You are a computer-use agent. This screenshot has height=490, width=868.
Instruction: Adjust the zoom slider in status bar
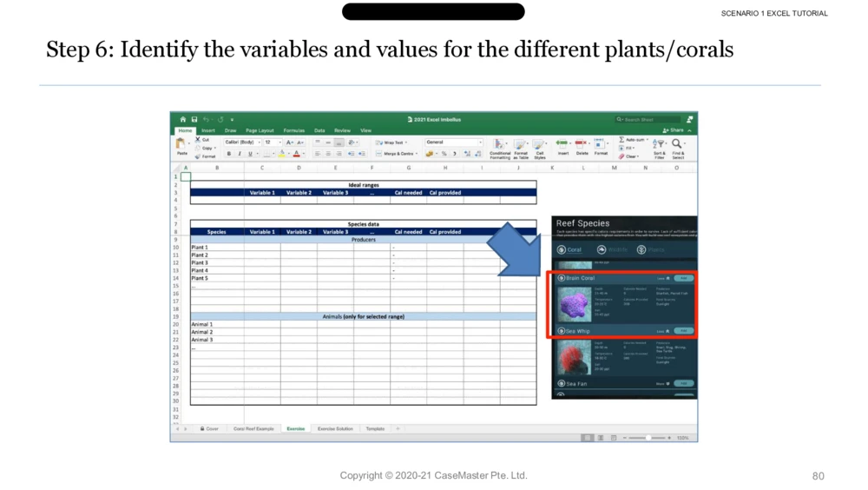click(648, 438)
